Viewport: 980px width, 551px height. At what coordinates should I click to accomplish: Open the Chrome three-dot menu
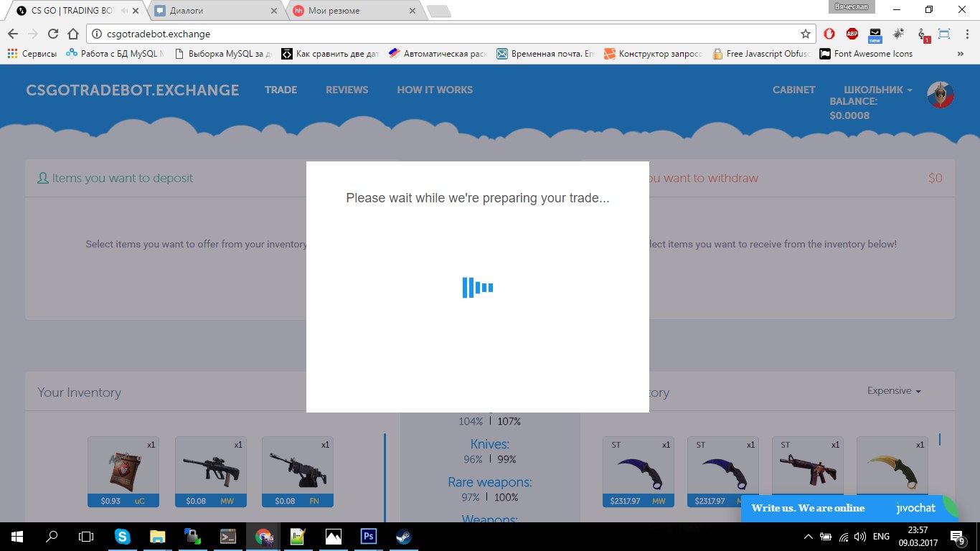pos(966,34)
